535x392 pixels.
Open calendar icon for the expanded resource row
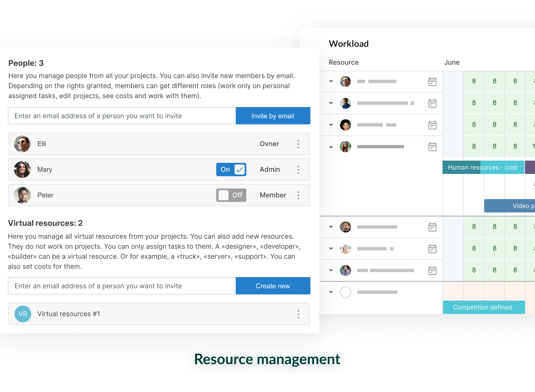point(432,147)
